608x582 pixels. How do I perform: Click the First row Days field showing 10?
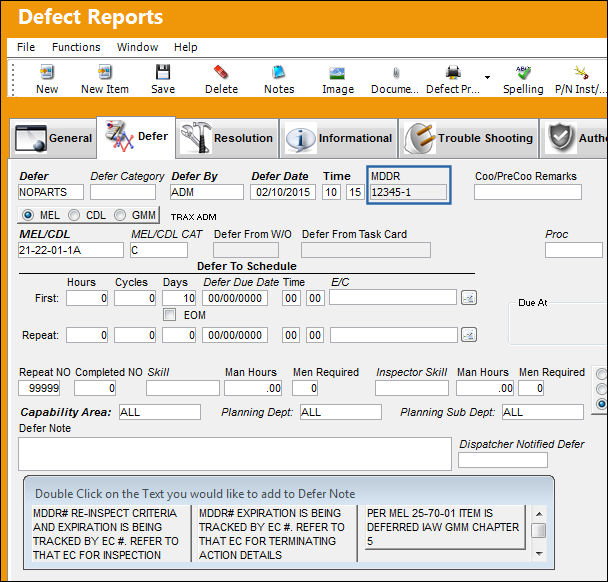click(179, 298)
